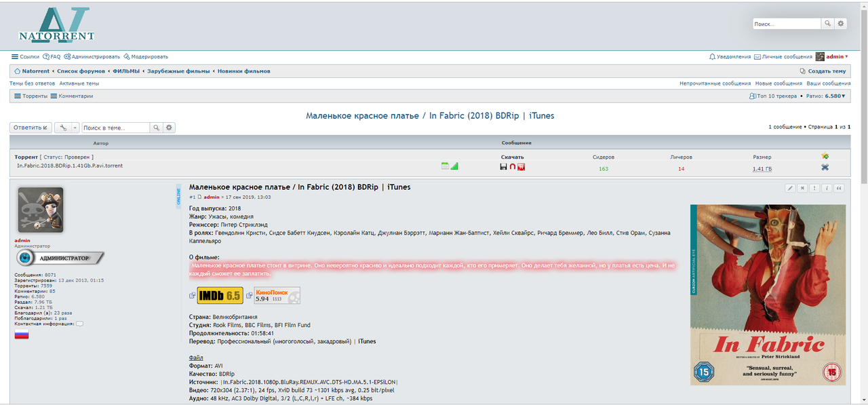The image size is (868, 405).
Task: Expand the Ратио 6.580 dropdown
Action: tap(827, 96)
